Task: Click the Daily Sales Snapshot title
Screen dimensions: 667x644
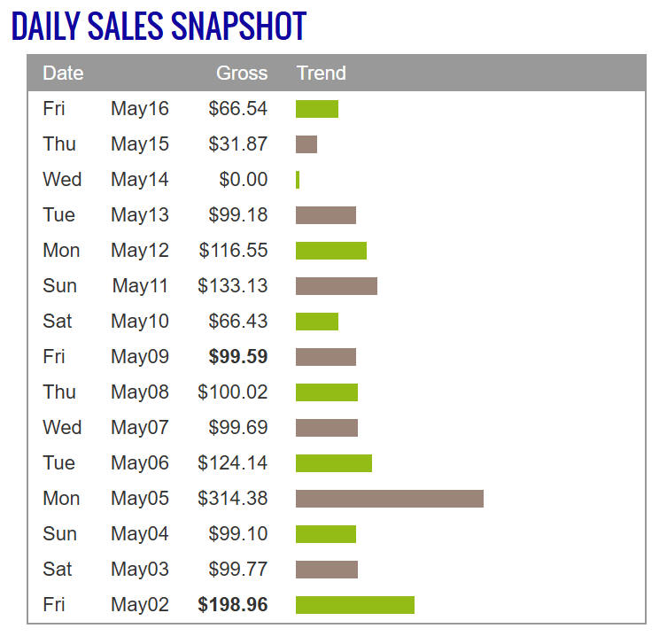Action: [x=159, y=27]
